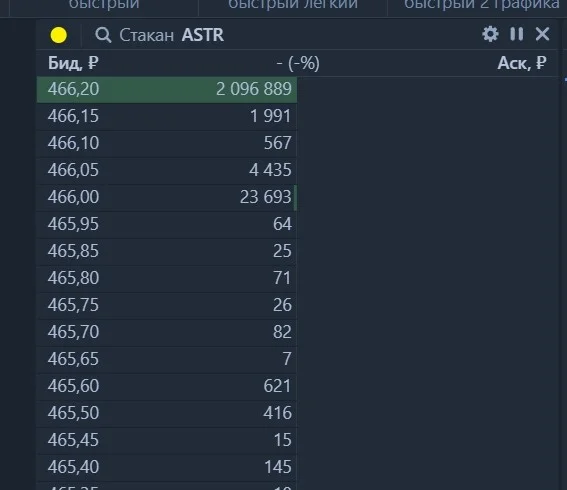Click the 465,60 bid price level
567x490 pixels.
point(73,386)
